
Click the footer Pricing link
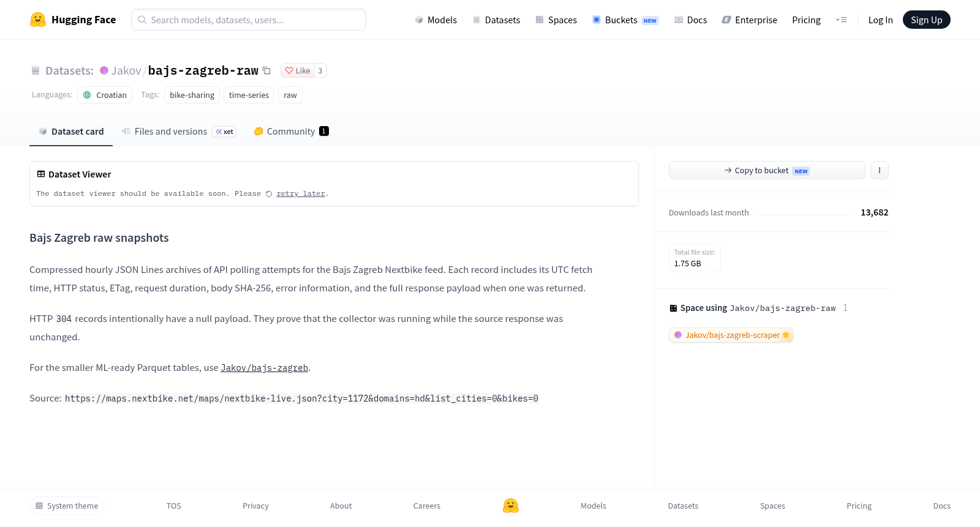pyautogui.click(x=859, y=506)
